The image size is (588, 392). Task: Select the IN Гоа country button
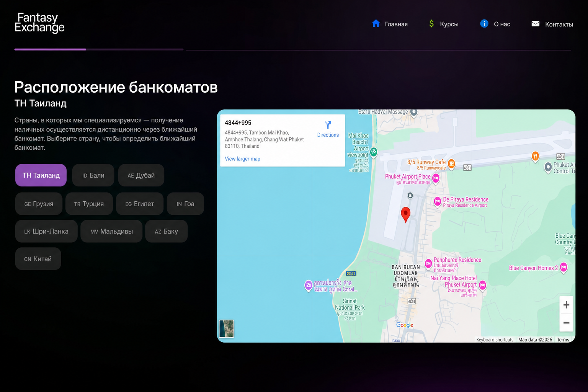(x=185, y=204)
